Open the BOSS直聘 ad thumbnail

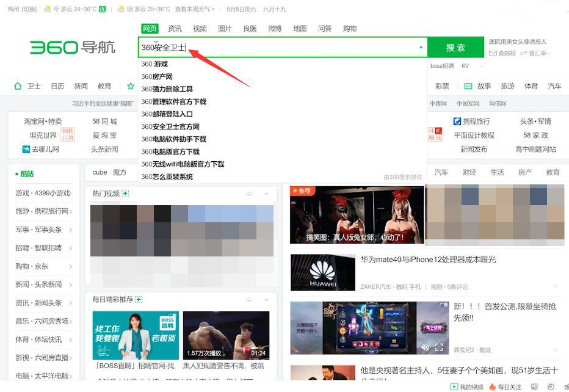(x=136, y=335)
